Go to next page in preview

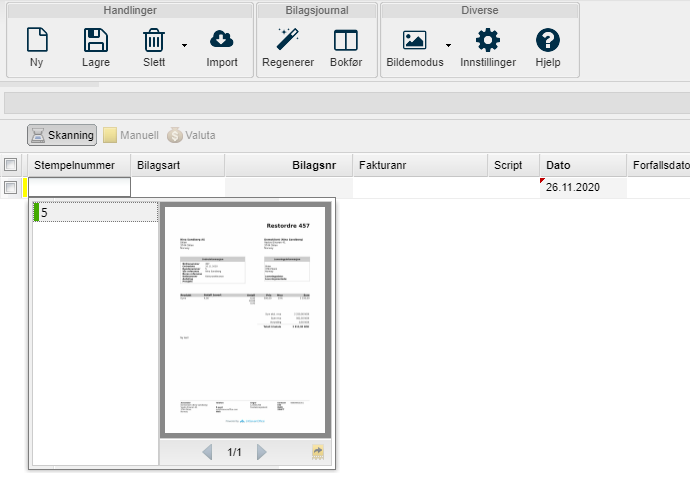tap(262, 452)
